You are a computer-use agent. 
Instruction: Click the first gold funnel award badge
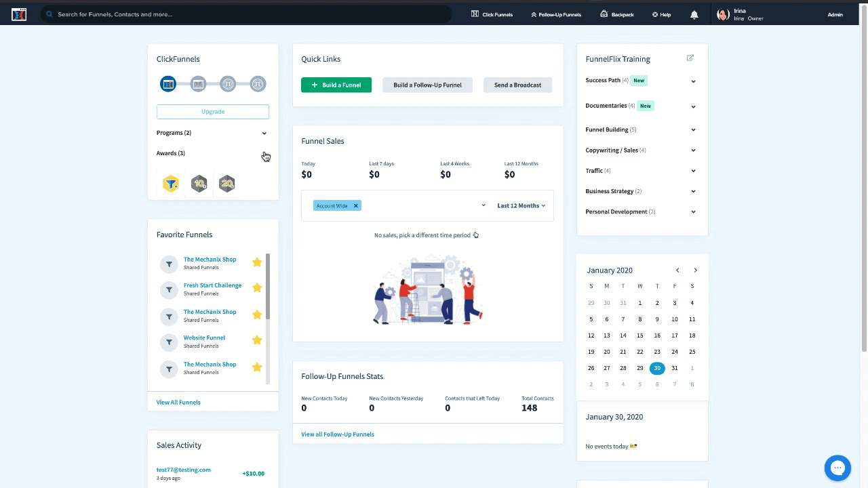171,184
